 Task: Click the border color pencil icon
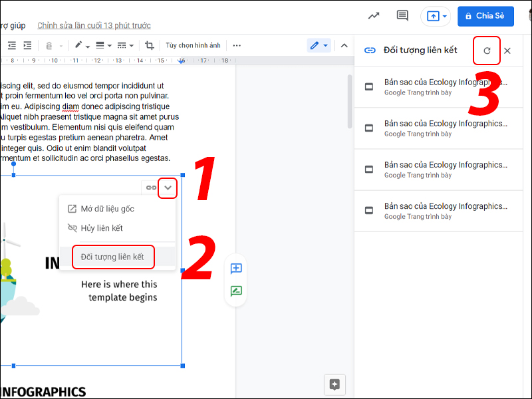tap(78, 45)
